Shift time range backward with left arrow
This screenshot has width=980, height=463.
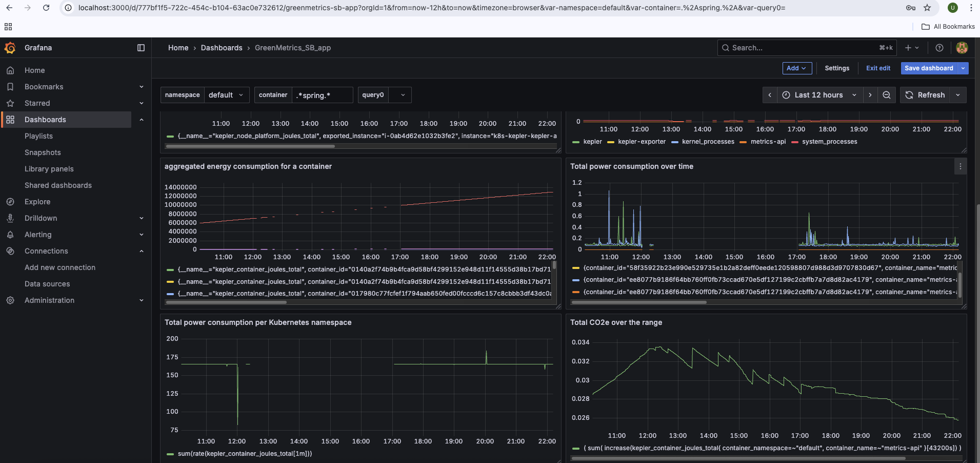click(770, 95)
